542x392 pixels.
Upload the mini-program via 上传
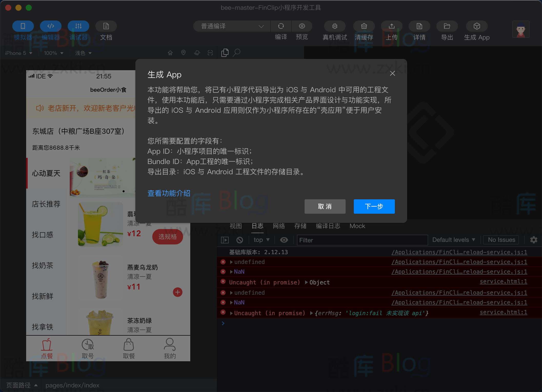pos(392,26)
